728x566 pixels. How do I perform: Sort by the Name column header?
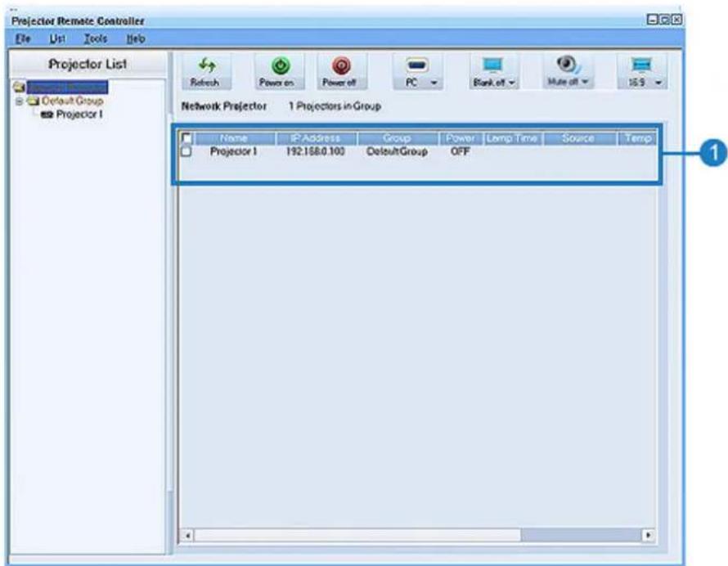pyautogui.click(x=235, y=138)
